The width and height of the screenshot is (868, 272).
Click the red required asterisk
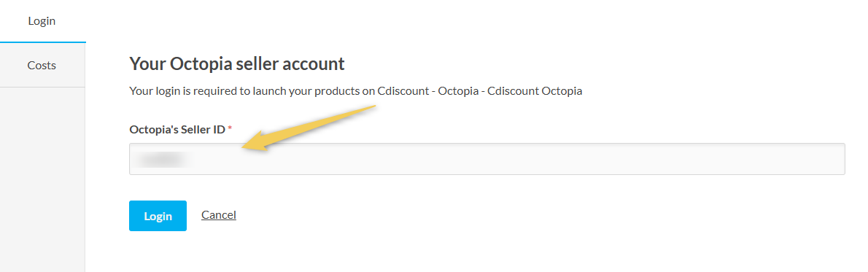tap(230, 129)
